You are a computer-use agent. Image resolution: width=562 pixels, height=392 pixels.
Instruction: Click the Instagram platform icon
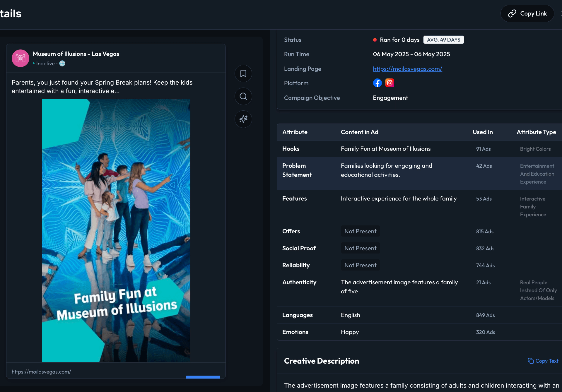coord(390,83)
